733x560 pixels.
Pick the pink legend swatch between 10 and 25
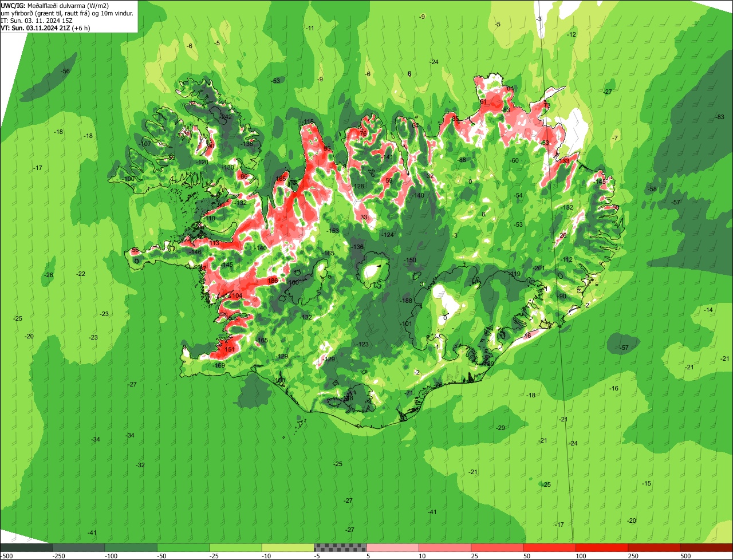[x=445, y=547]
